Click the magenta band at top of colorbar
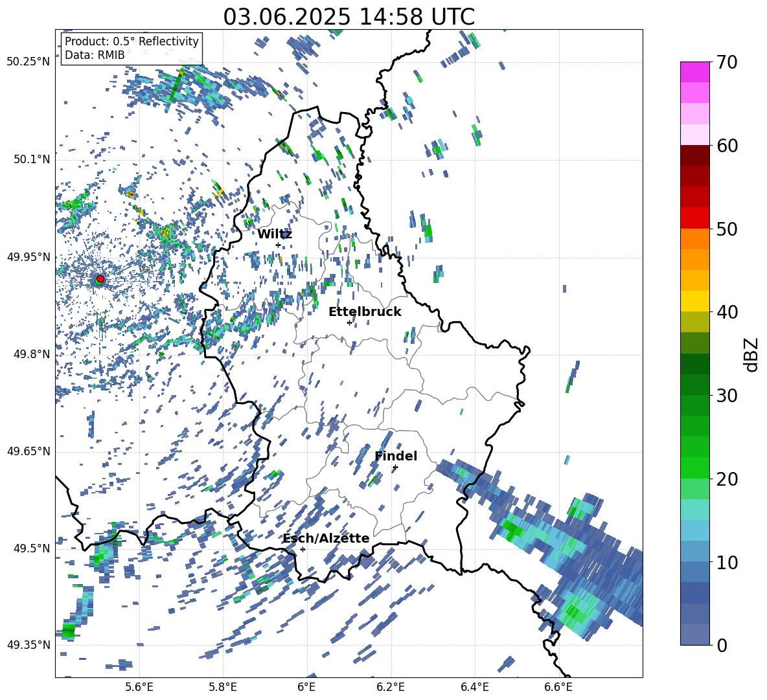The width and height of the screenshot is (767, 700). (x=695, y=73)
